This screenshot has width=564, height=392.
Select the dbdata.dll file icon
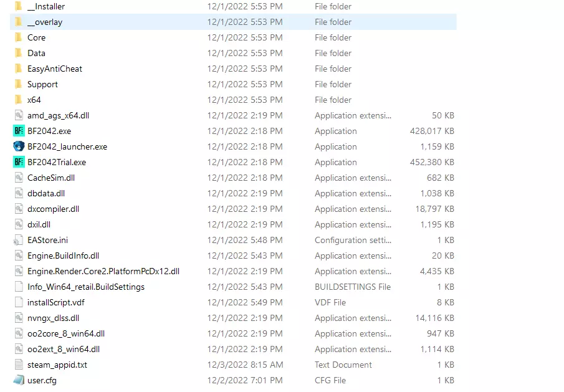[19, 193]
